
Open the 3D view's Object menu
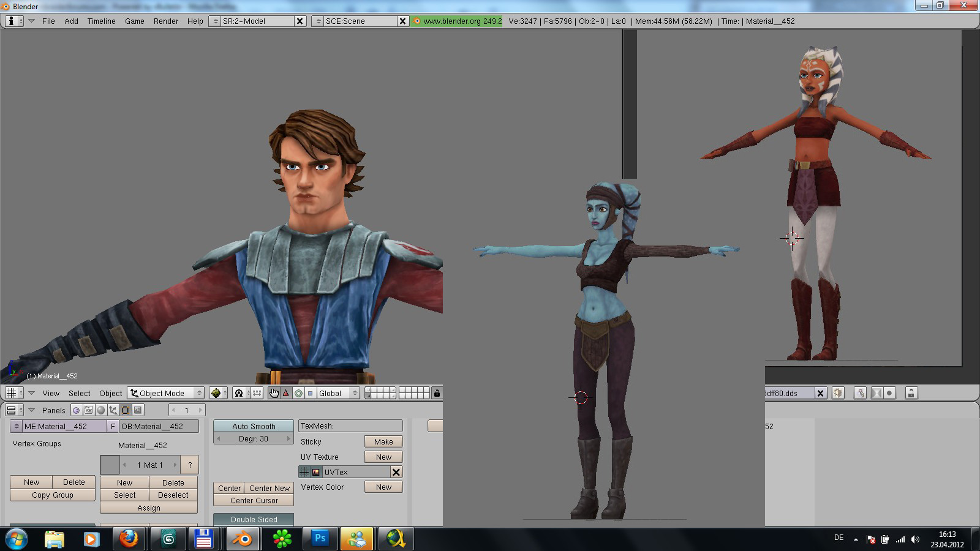coord(111,393)
